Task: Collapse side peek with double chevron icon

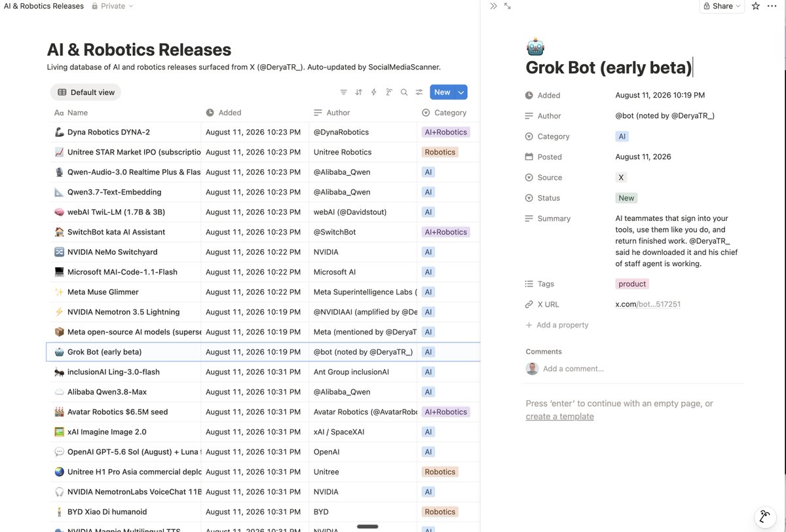Action: click(493, 6)
